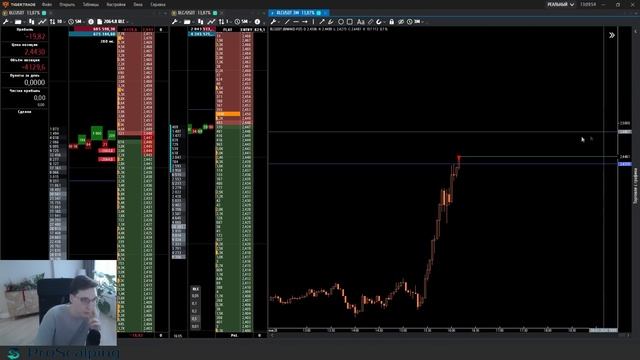Click Чистая прибыль value 0,00

coord(39,98)
